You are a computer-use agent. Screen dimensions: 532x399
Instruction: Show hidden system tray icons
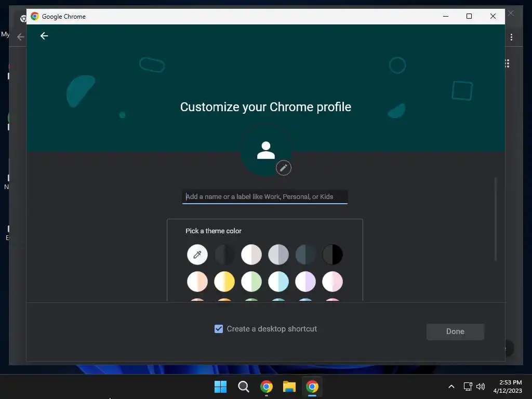451,387
